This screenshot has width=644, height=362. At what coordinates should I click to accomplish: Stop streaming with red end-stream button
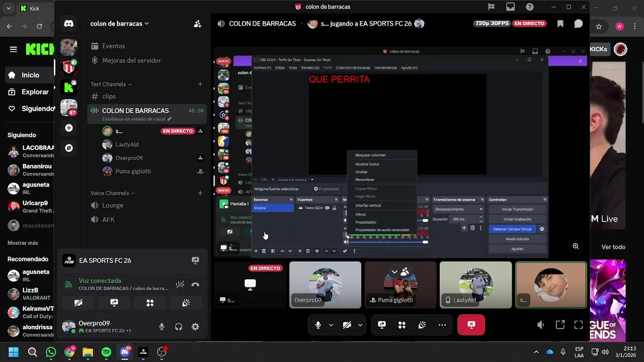pos(471,325)
